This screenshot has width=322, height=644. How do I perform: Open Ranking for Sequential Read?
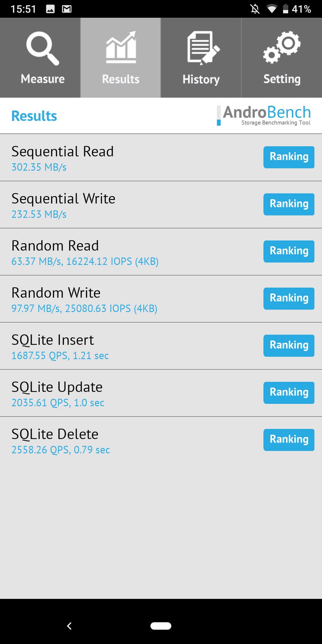point(289,157)
